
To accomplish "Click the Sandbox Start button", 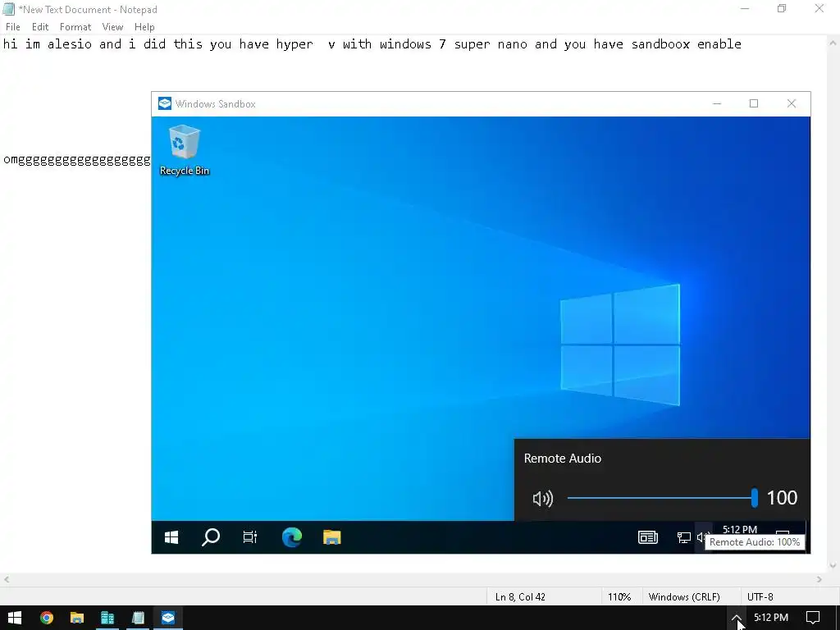I will tap(171, 537).
